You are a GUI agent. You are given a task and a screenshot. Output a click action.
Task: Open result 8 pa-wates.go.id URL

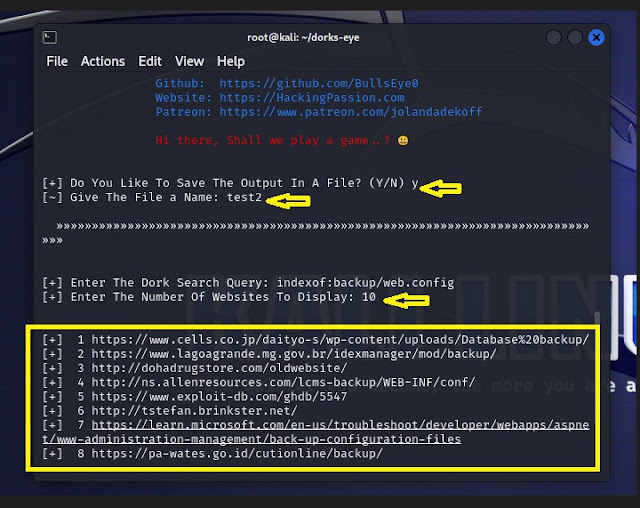coord(237,453)
